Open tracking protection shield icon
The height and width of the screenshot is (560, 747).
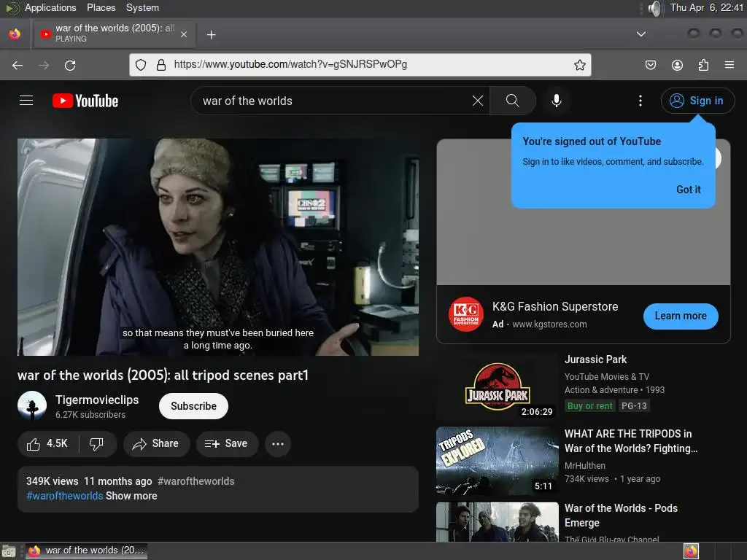141,65
